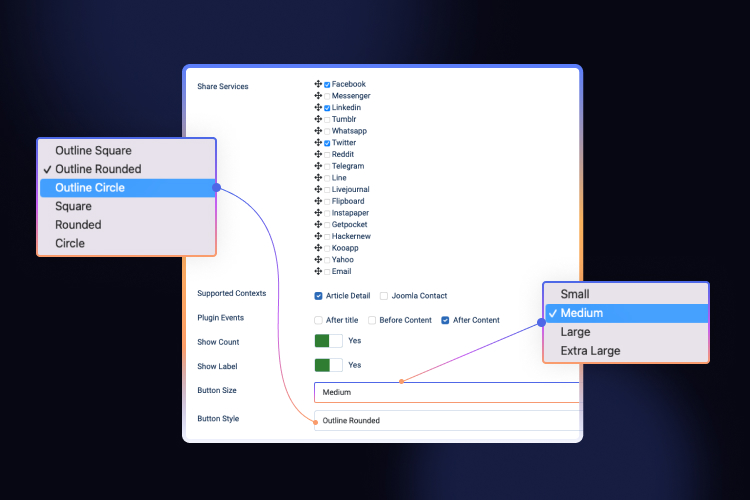Enable the Hackernew checkbox
The image size is (750, 500).
point(327,237)
